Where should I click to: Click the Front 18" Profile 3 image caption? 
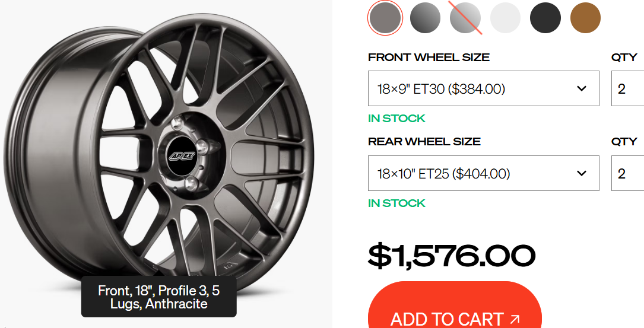[x=158, y=297]
